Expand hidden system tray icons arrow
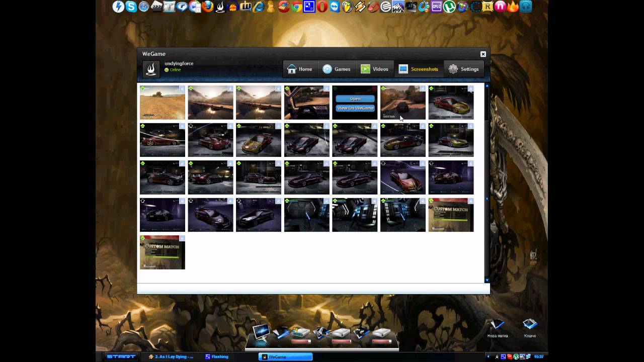The height and width of the screenshot is (362, 644). point(488,356)
